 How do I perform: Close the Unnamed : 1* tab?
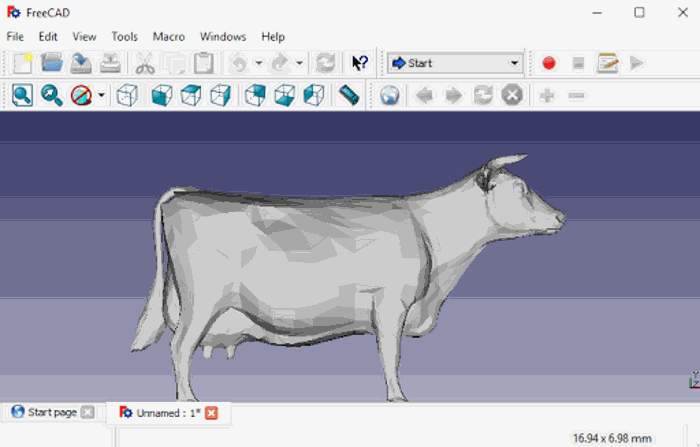coord(212,413)
